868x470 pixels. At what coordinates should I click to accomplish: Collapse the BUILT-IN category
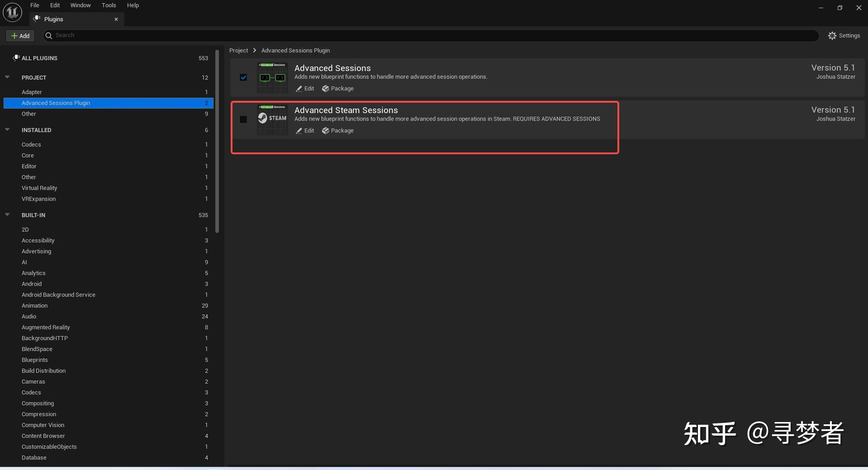7,214
